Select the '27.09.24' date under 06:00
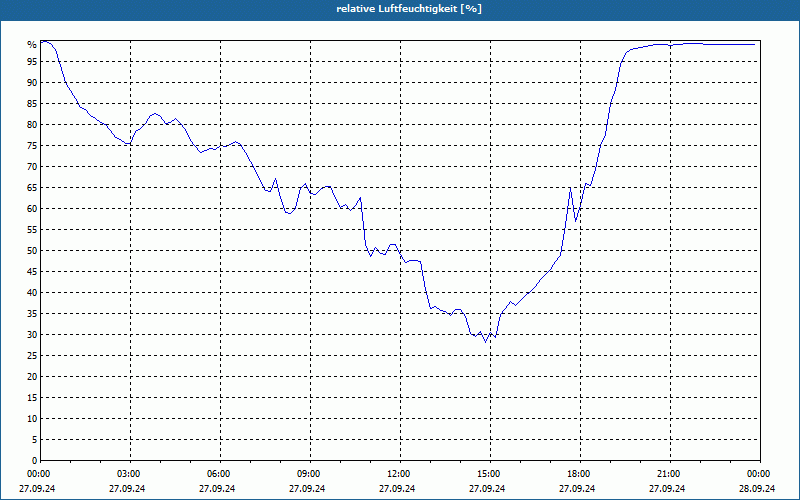800x500 pixels. tap(217, 488)
